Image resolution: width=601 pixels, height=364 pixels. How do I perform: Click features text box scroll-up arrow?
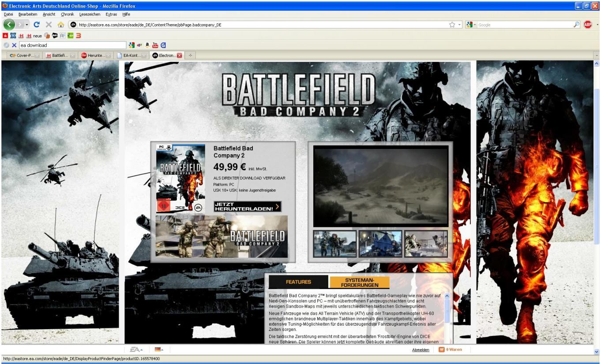click(447, 296)
